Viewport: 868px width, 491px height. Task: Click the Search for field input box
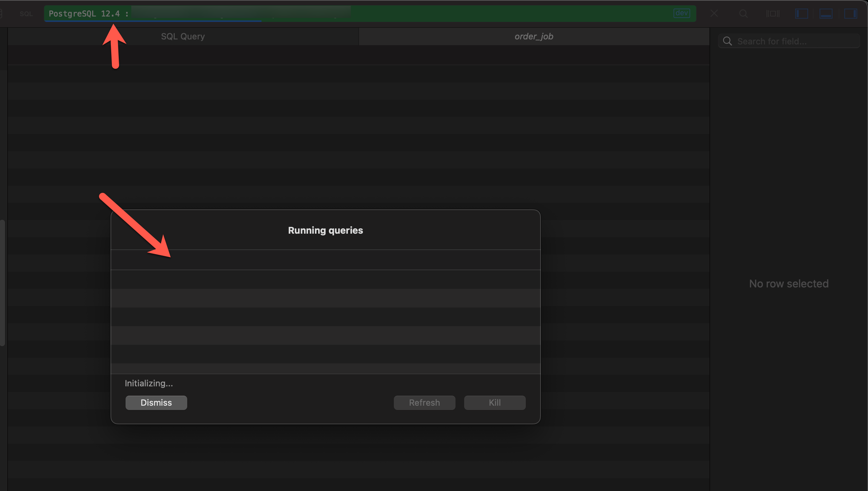click(789, 41)
